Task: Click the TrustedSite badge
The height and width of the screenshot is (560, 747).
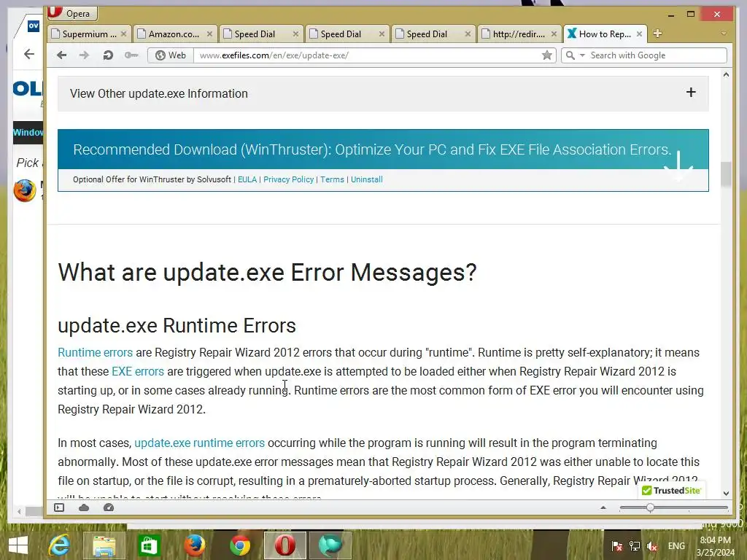Action: (671, 491)
